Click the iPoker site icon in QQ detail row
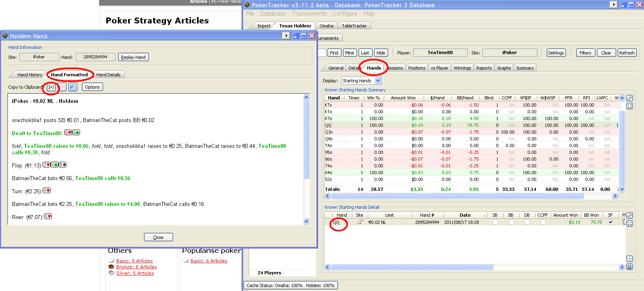 click(x=360, y=222)
